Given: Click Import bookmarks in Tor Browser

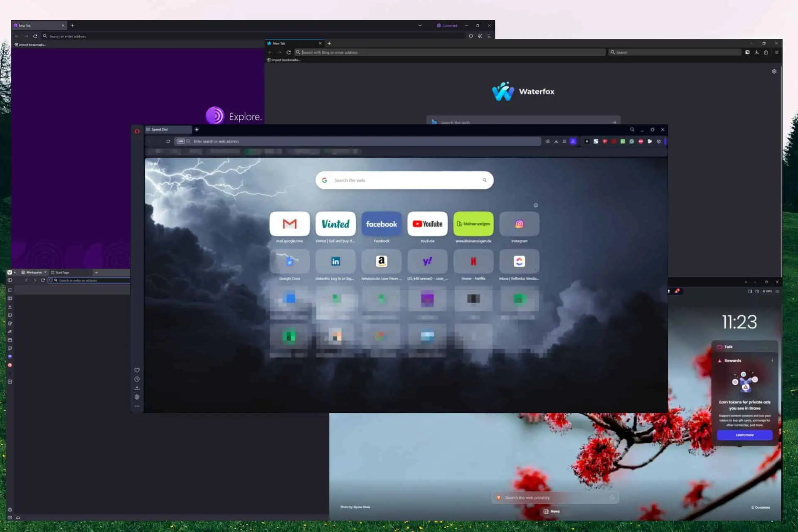Looking at the screenshot, I should point(30,45).
